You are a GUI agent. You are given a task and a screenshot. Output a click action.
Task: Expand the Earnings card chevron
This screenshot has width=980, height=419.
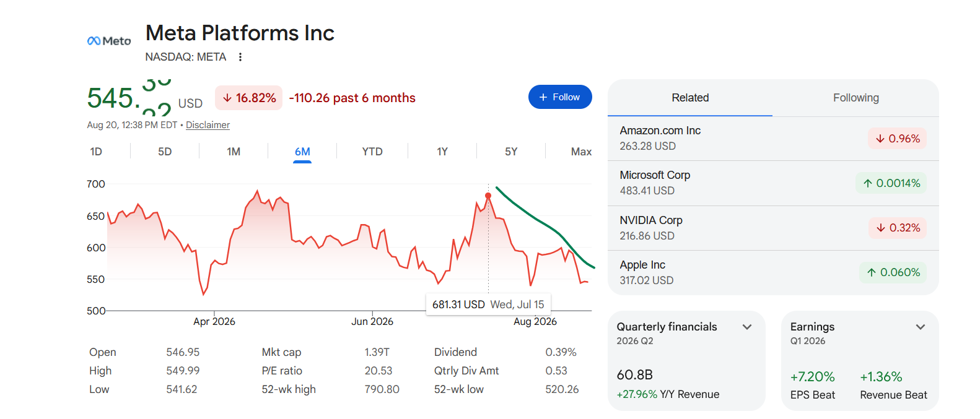[x=921, y=327]
